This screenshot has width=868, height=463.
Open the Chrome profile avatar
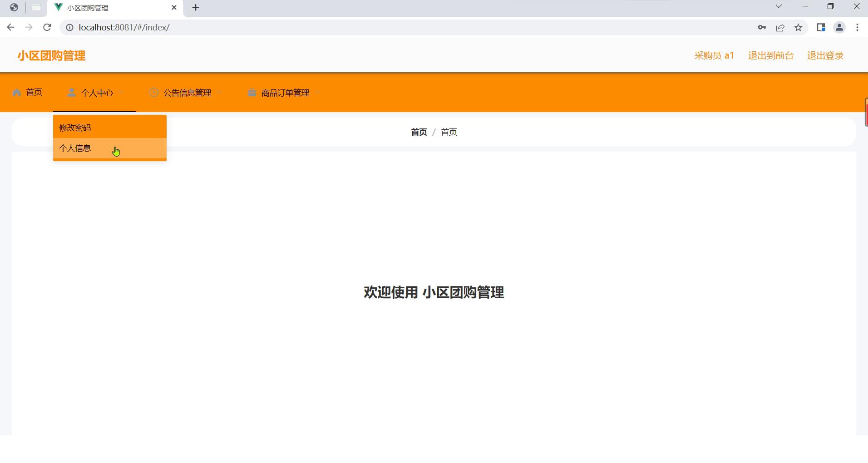(839, 27)
